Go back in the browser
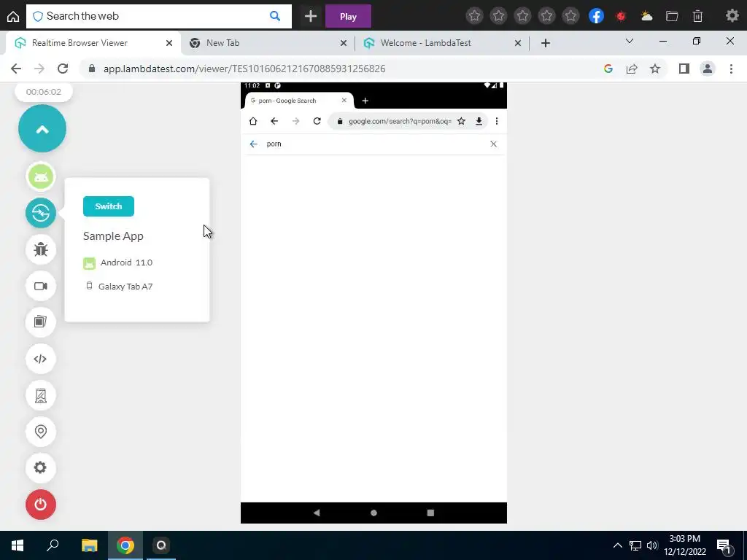Screen dimensions: 747x560 16,69
